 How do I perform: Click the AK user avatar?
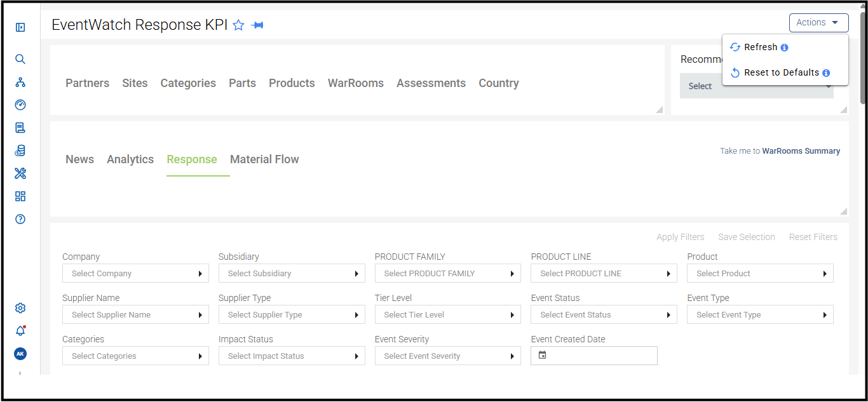click(x=20, y=354)
